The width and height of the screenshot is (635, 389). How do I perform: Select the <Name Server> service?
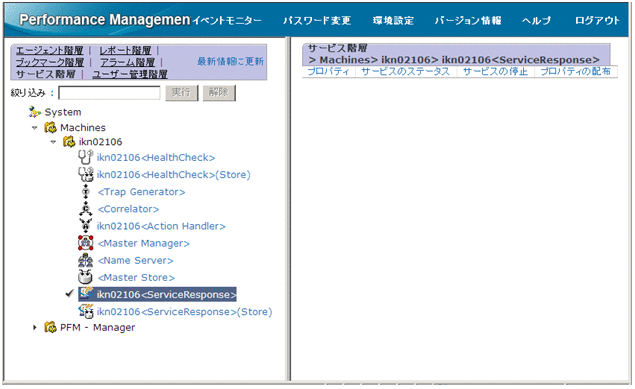(x=135, y=260)
